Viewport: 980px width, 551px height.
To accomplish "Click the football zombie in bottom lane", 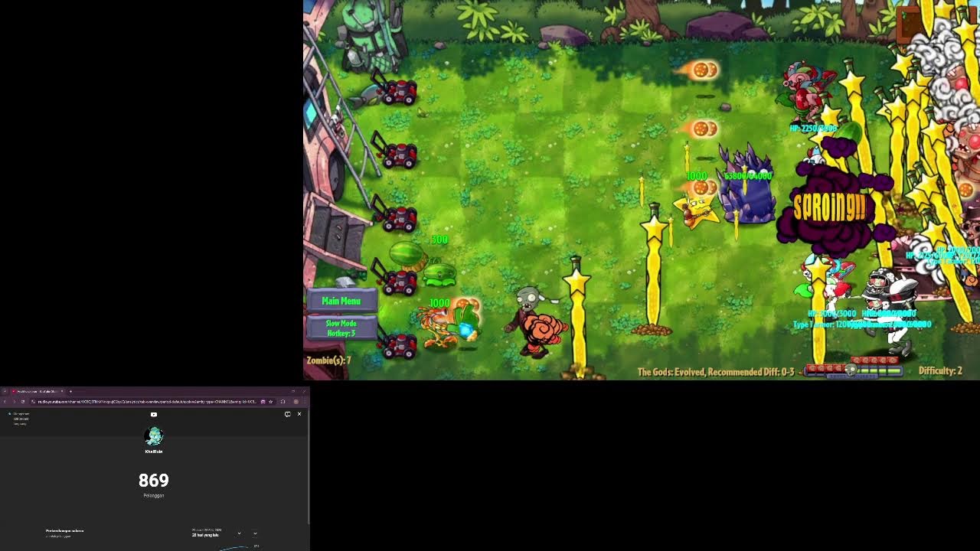I will click(892, 310).
